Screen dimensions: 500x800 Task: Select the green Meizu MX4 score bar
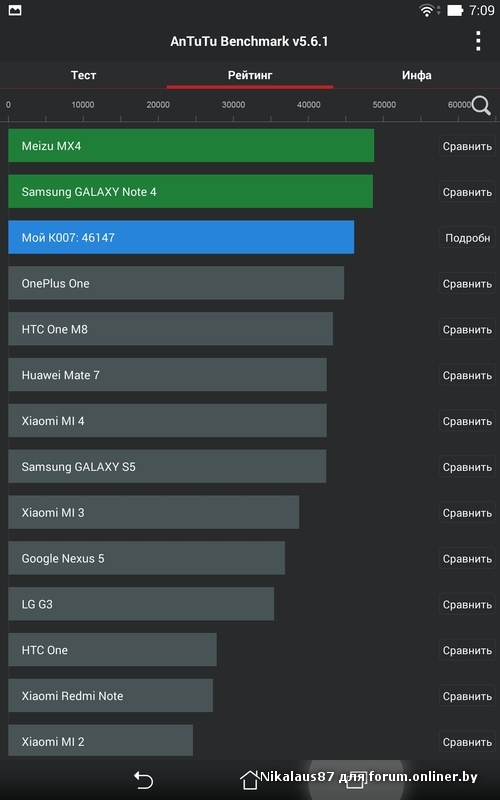pos(191,145)
